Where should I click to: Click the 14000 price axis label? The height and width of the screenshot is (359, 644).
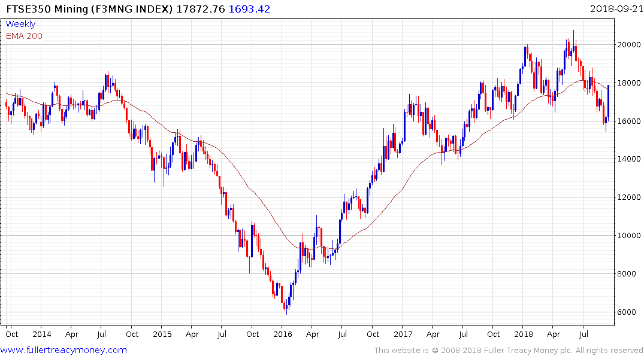[630, 159]
